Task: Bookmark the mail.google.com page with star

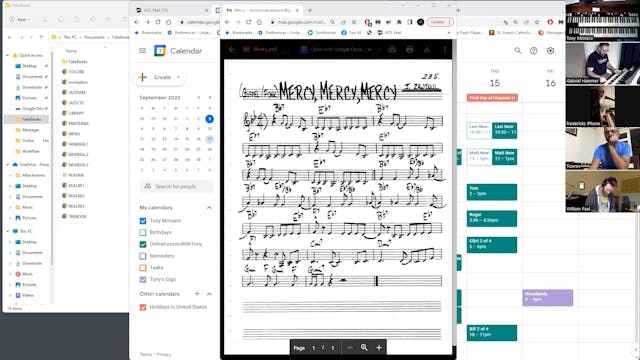Action: (354, 22)
